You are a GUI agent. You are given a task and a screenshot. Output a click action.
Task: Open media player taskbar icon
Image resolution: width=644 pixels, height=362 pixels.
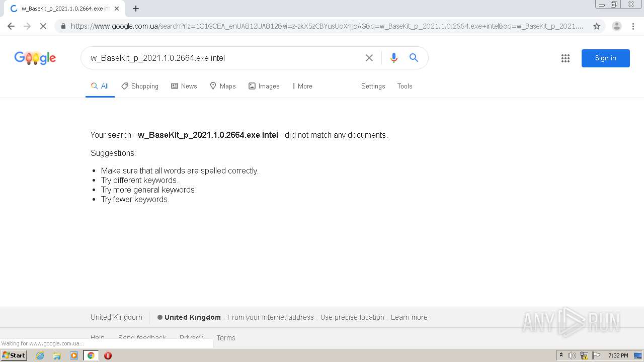coord(74,355)
